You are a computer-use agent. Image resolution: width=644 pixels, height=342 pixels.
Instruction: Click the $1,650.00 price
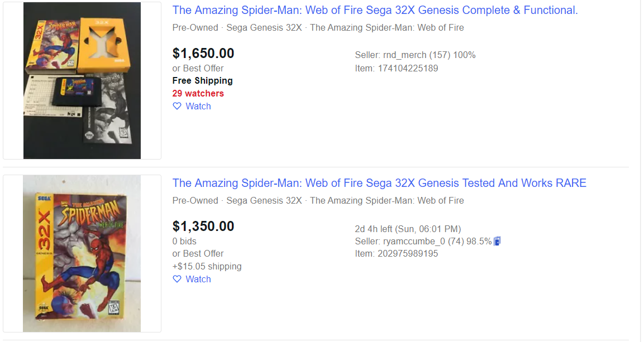point(203,54)
